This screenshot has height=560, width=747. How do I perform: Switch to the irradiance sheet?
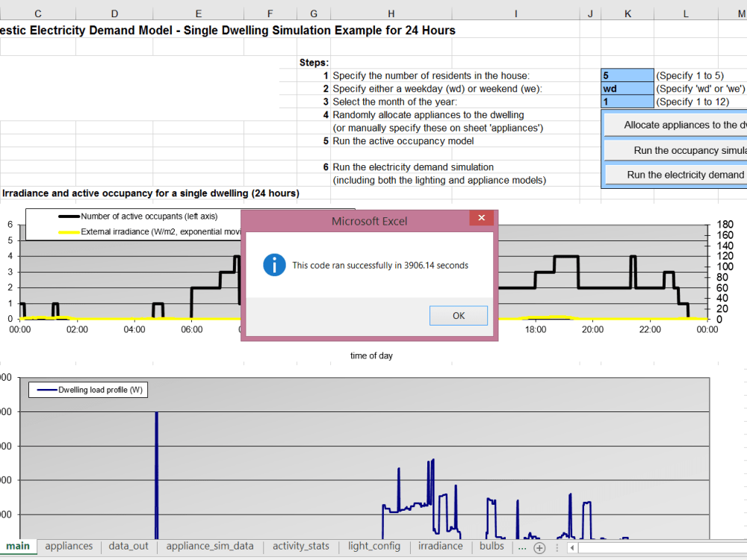pyautogui.click(x=440, y=547)
